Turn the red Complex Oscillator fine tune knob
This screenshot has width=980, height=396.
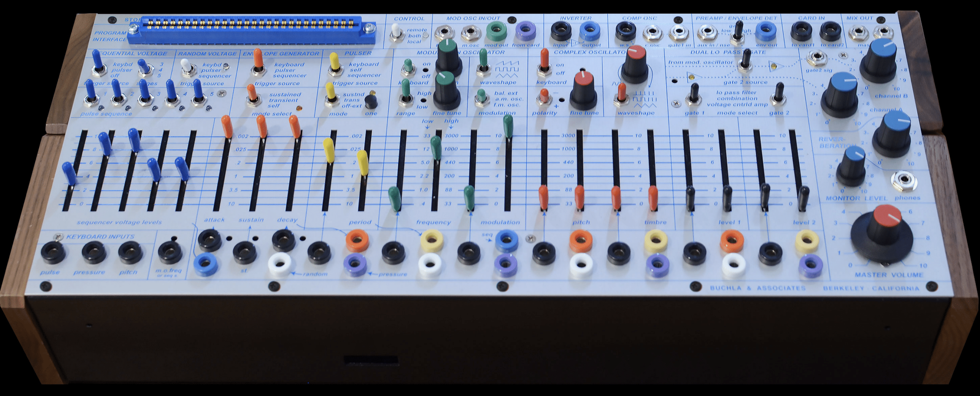pos(583,91)
